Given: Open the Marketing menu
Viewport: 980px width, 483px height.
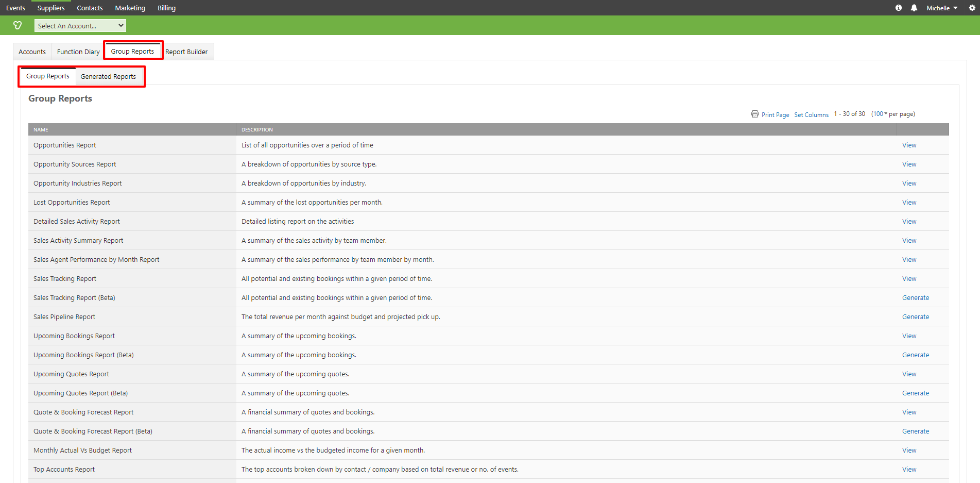Looking at the screenshot, I should coord(130,8).
